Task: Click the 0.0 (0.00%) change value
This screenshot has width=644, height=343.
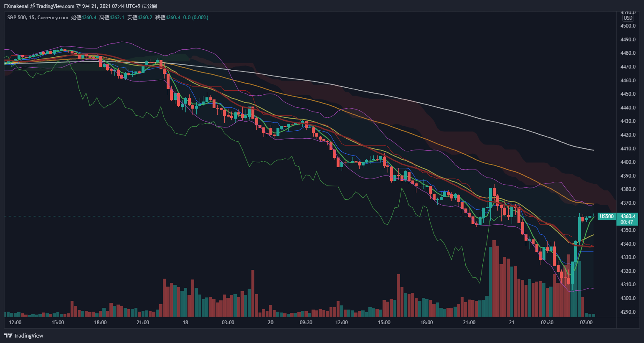Action: click(x=196, y=18)
